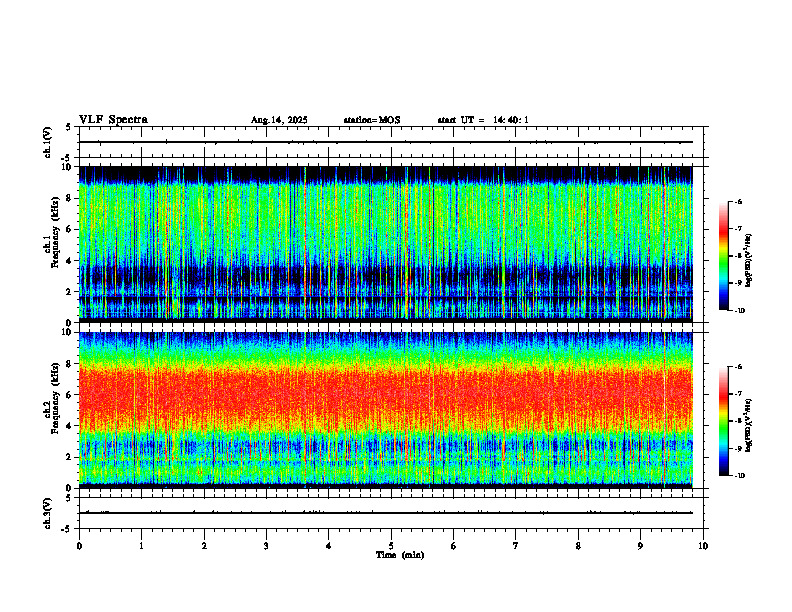Click the time axis tick label "2"

coord(204,546)
